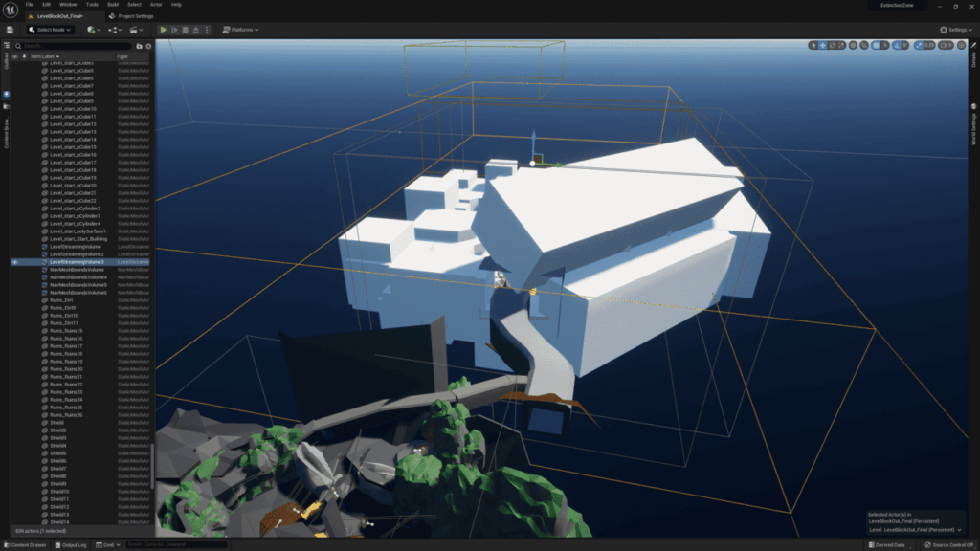Open the Build menu
980x551 pixels.
pos(113,4)
